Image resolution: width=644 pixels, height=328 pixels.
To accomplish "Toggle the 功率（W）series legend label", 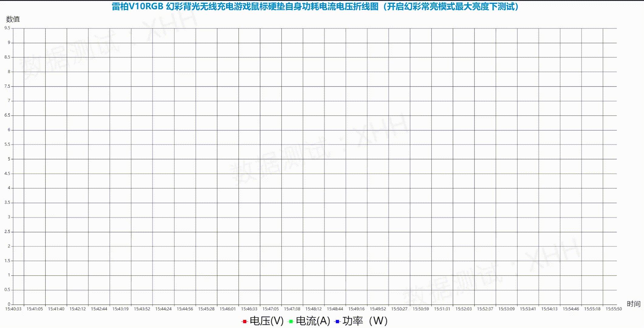I will click(x=365, y=321).
